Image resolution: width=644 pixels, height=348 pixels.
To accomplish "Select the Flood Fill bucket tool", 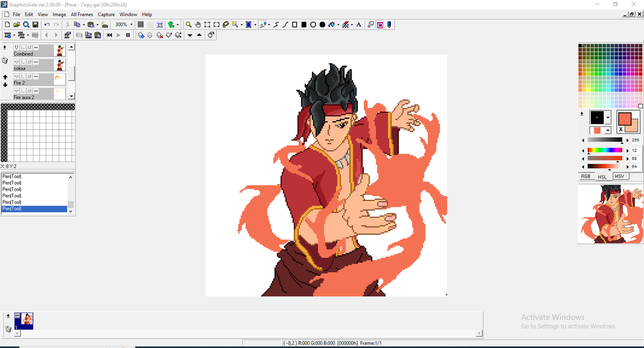I will point(331,25).
